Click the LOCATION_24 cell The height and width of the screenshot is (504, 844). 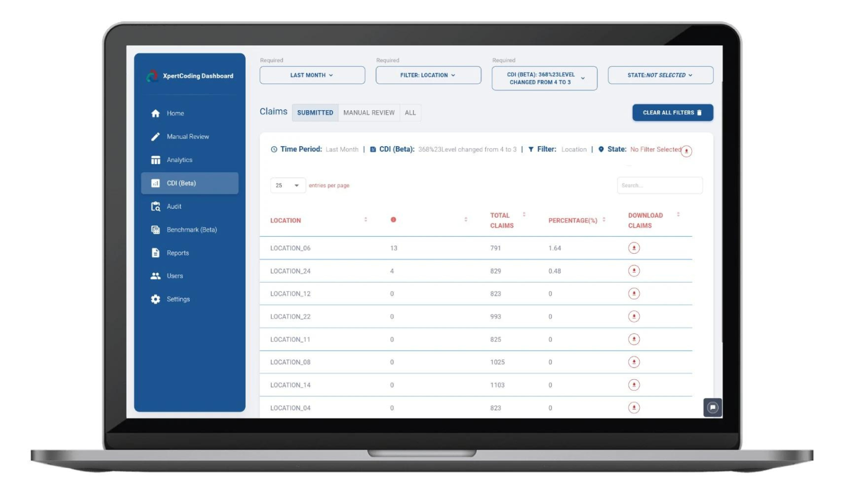290,271
